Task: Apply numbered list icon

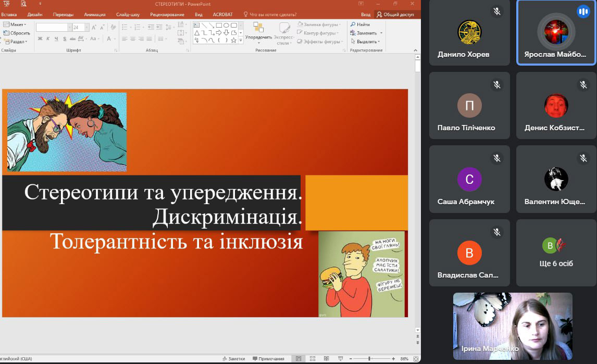Action: point(138,28)
